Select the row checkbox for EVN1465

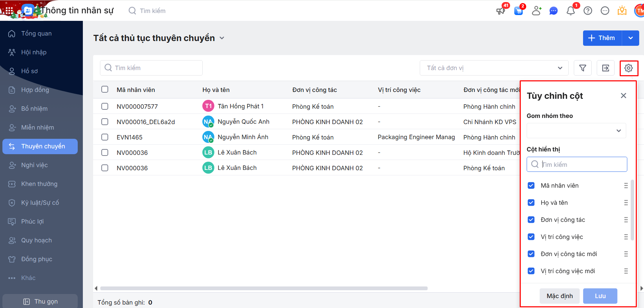point(105,137)
